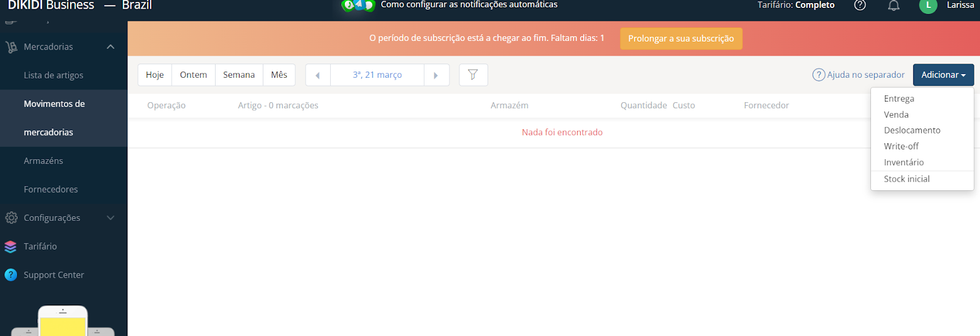Open the Configurações sidebar label
The width and height of the screenshot is (980, 336).
[52, 218]
